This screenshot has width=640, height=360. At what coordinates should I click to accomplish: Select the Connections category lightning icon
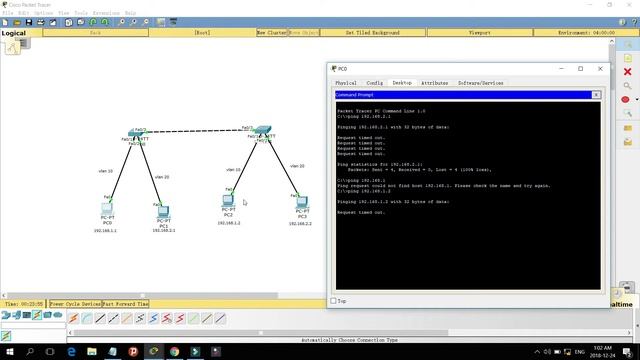(x=37, y=315)
